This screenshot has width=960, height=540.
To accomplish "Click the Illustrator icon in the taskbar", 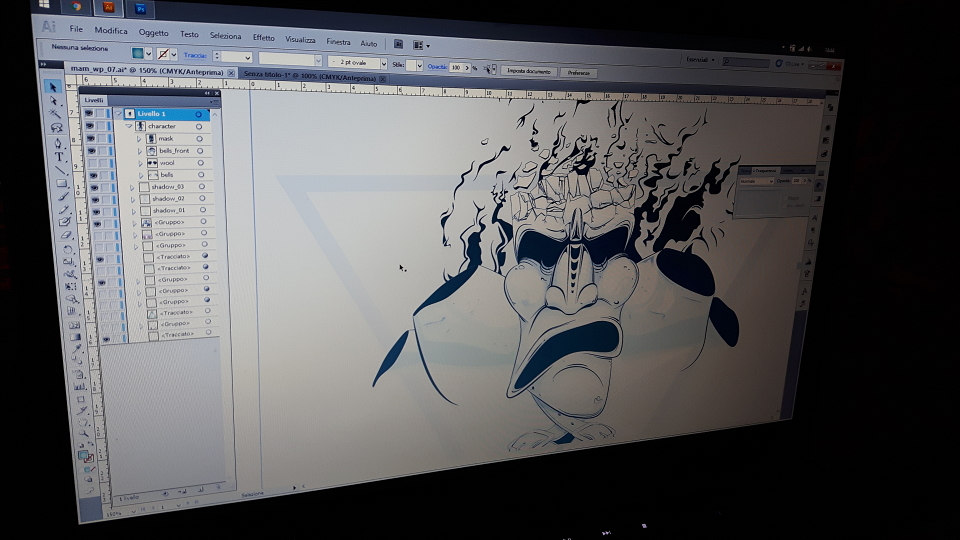I will pyautogui.click(x=108, y=7).
